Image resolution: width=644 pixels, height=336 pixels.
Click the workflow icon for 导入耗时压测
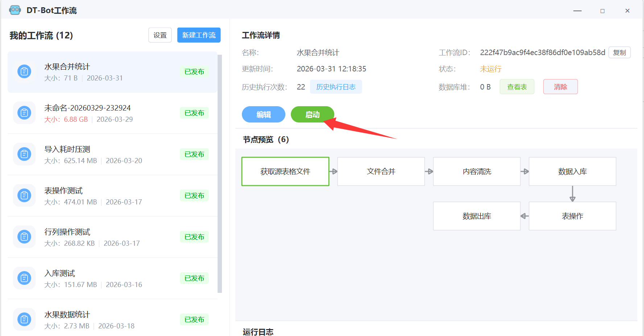(24, 154)
